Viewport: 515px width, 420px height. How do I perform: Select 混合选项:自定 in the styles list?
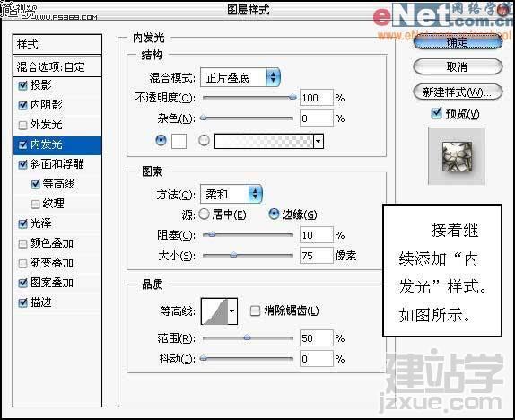(x=57, y=67)
